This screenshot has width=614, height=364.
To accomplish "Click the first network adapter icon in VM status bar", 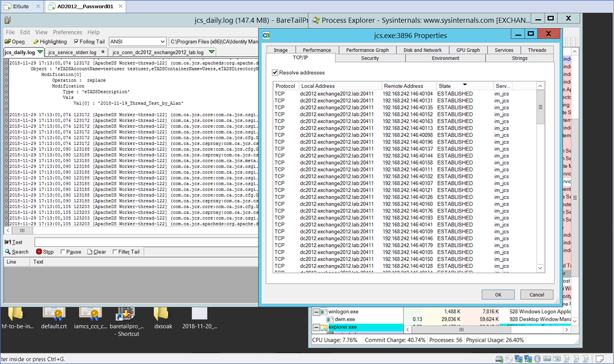I will point(519,359).
